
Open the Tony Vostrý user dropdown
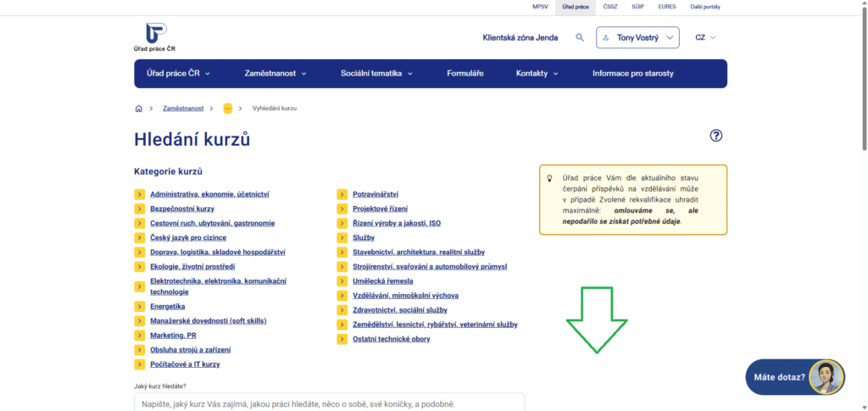[637, 37]
